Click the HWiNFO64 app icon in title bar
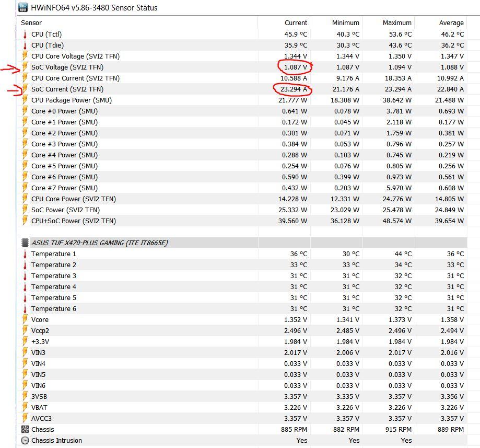The image size is (480, 448). coord(23,7)
